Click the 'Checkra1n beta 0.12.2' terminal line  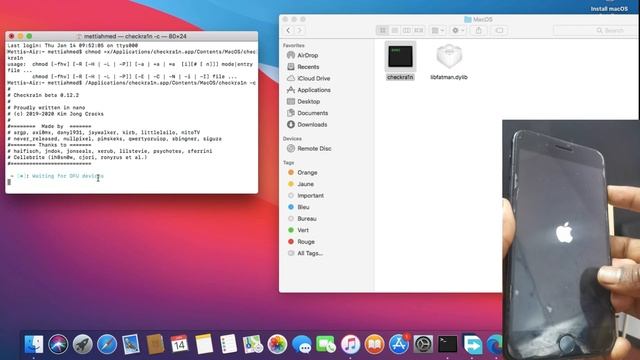click(43, 95)
